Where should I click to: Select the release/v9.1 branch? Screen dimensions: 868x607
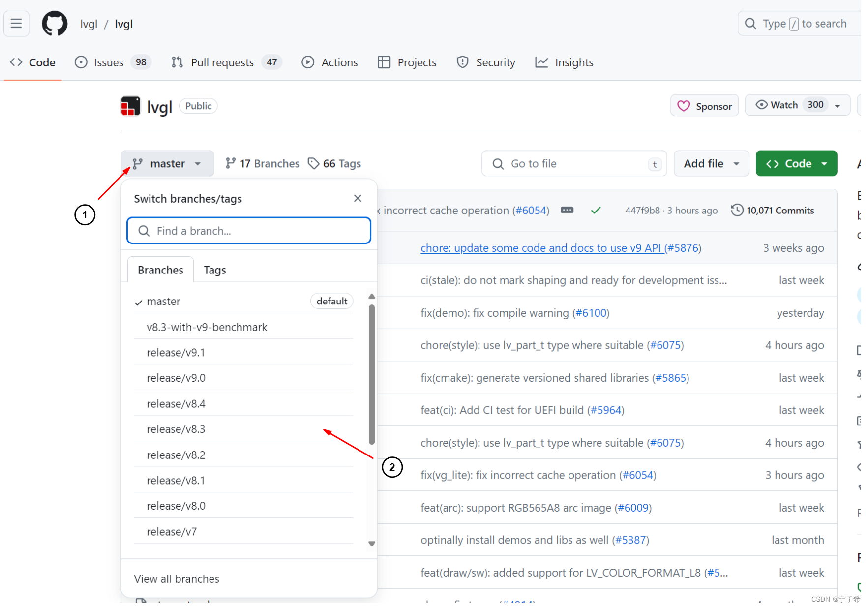pyautogui.click(x=243, y=353)
